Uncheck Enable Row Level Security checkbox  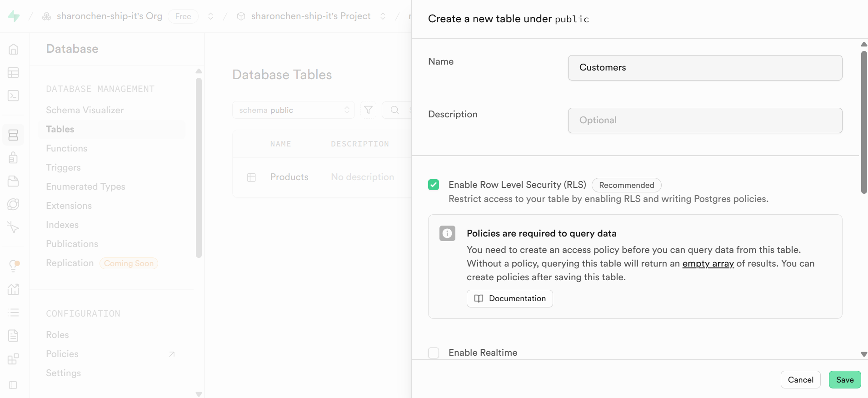[x=434, y=185]
